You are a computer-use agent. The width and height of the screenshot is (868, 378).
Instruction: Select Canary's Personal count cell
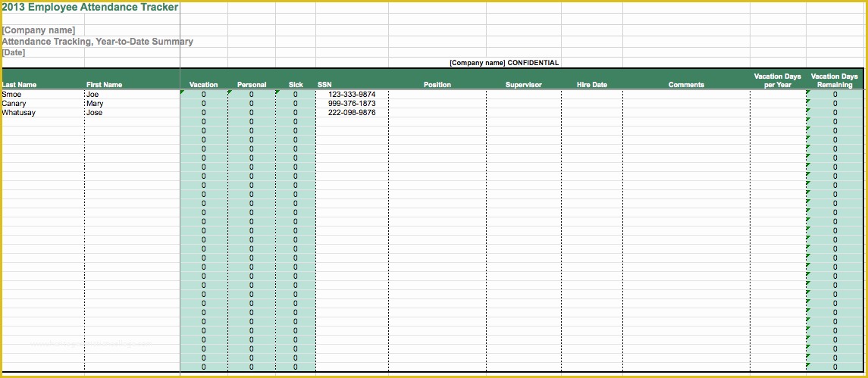[x=252, y=104]
